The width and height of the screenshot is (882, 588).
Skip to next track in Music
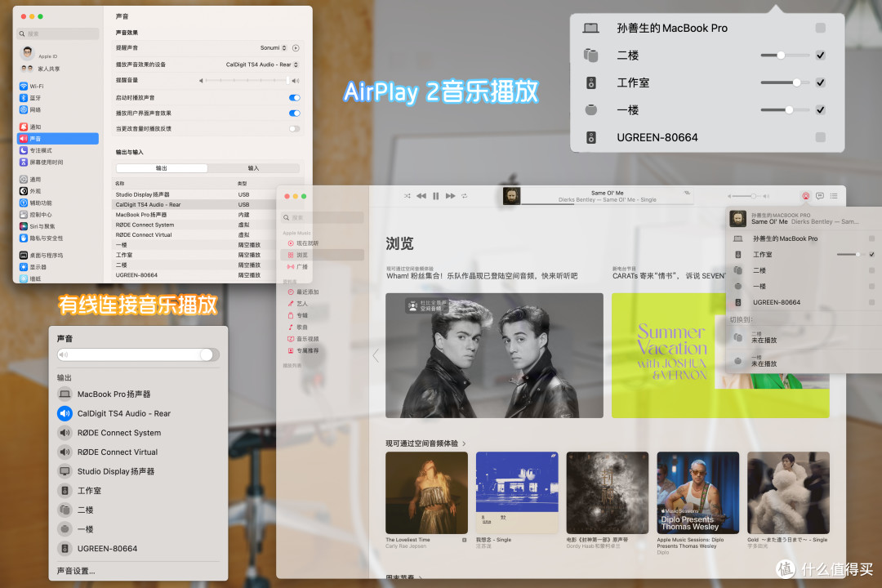pyautogui.click(x=451, y=196)
